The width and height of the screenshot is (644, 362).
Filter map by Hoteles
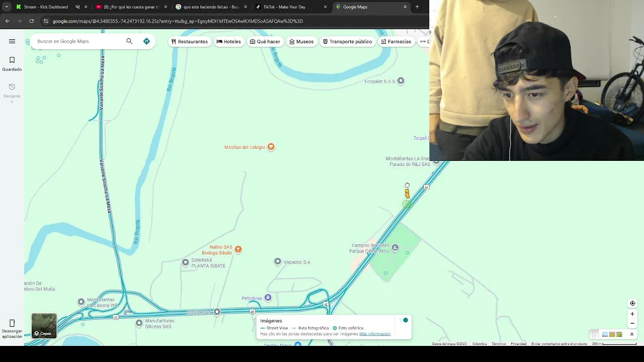coord(228,41)
